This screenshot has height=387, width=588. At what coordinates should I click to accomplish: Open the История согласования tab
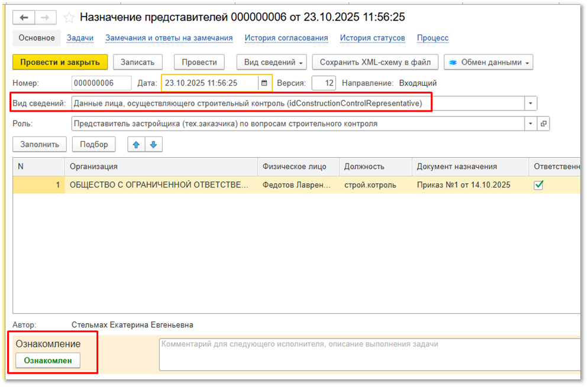click(x=286, y=38)
